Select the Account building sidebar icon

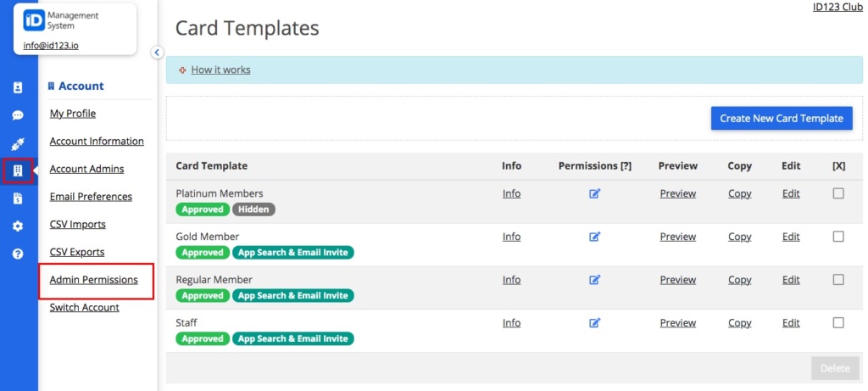18,171
